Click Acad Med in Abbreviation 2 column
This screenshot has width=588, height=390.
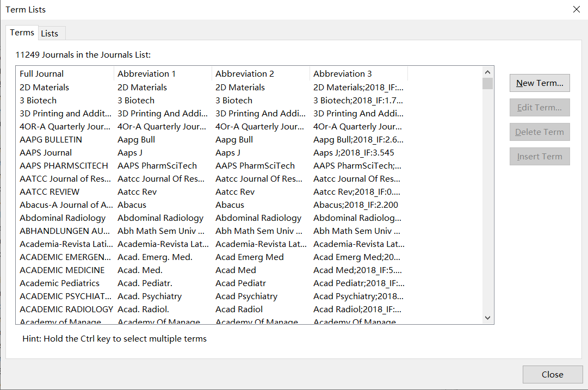click(x=236, y=270)
